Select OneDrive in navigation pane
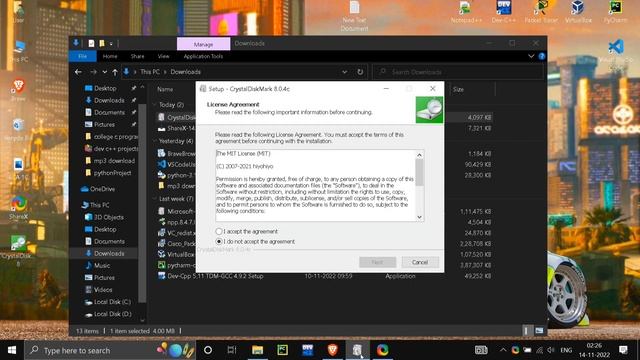Screen dimensions: 640x360 (x=102, y=189)
